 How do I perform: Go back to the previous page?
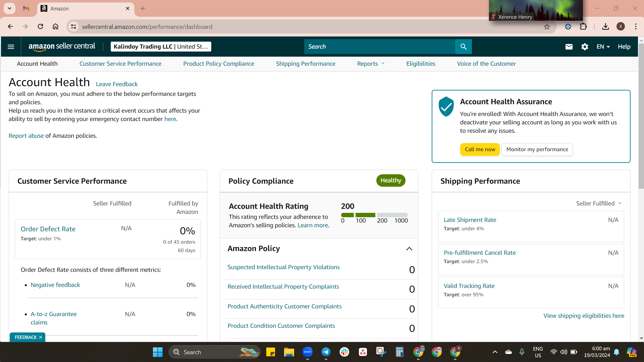coord(10,26)
